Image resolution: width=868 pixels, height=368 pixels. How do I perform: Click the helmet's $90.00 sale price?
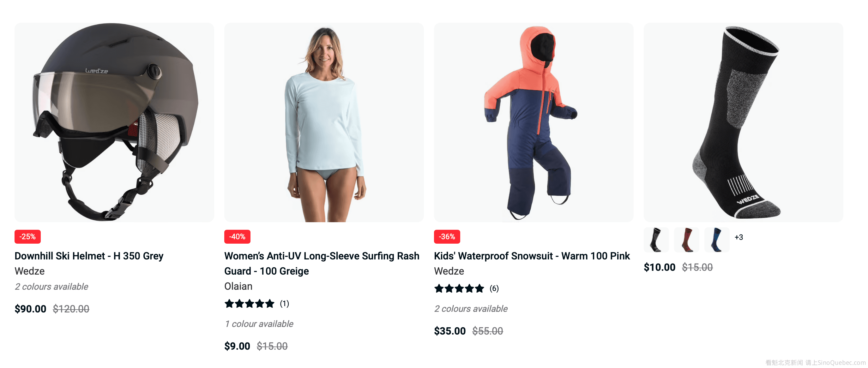pyautogui.click(x=30, y=309)
